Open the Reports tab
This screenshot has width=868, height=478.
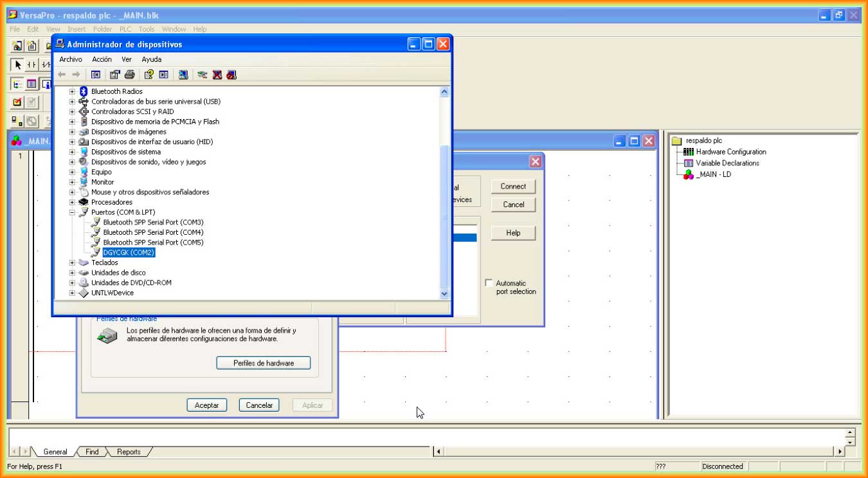click(129, 452)
